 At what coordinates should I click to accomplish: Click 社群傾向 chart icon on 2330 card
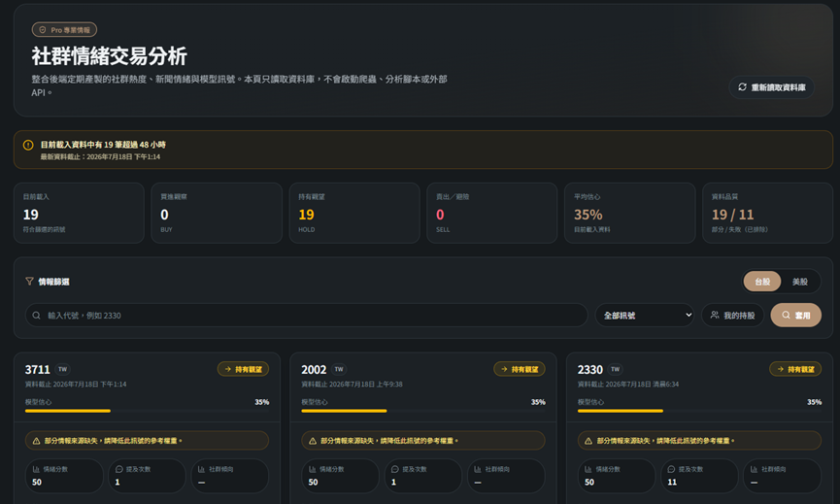(755, 469)
